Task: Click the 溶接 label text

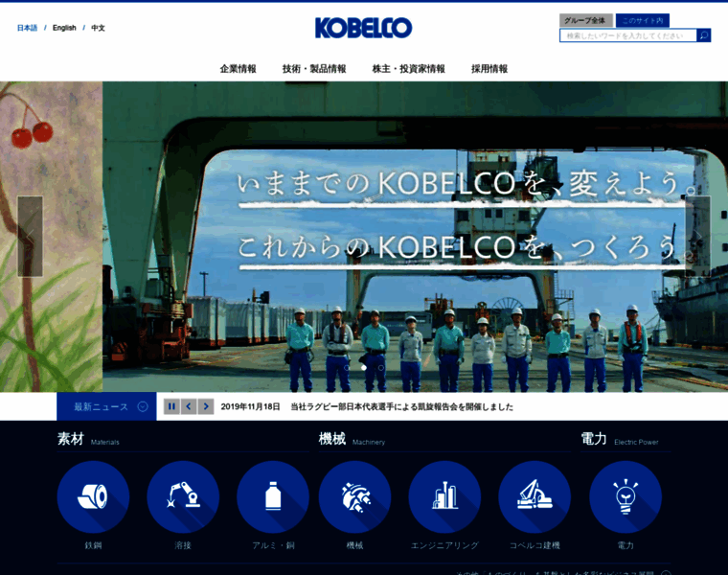Action: (183, 545)
